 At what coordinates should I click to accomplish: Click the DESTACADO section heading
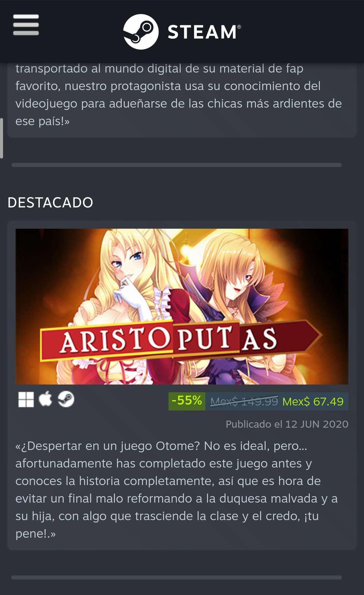pos(50,202)
